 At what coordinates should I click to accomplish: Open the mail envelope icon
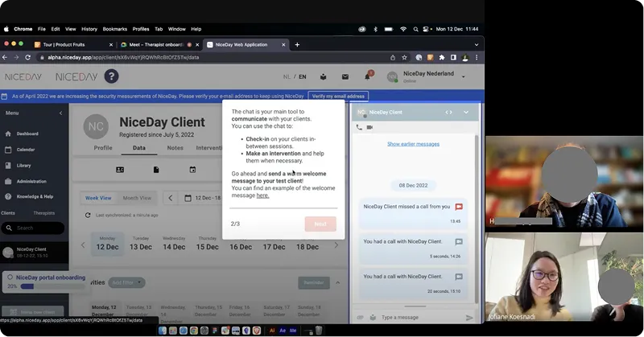[345, 76]
